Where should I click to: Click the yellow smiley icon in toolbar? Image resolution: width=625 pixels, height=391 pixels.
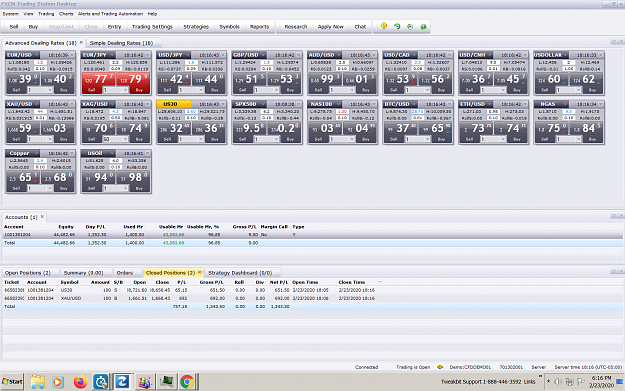[x=384, y=26]
